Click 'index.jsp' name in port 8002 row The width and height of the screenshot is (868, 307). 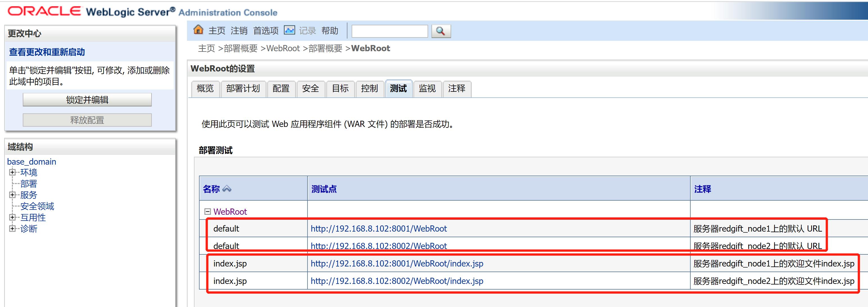coord(230,281)
